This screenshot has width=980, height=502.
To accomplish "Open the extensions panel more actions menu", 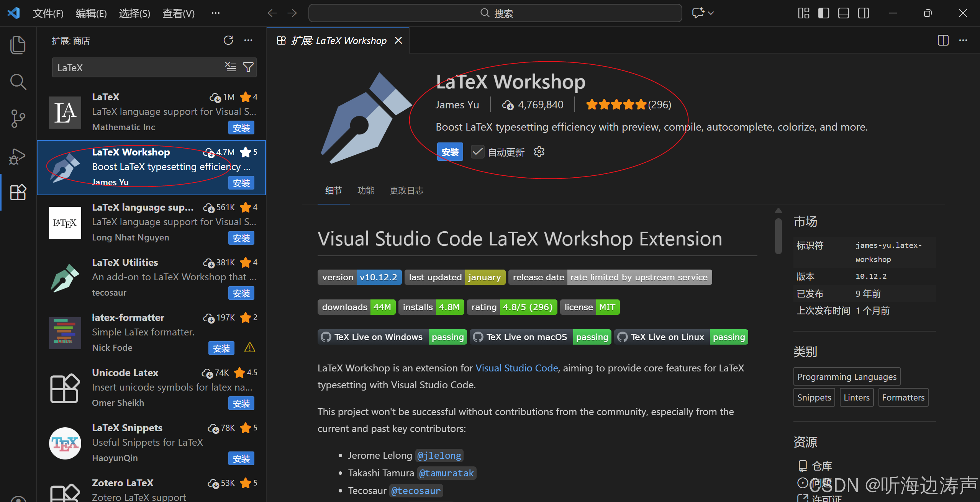I will (x=248, y=40).
